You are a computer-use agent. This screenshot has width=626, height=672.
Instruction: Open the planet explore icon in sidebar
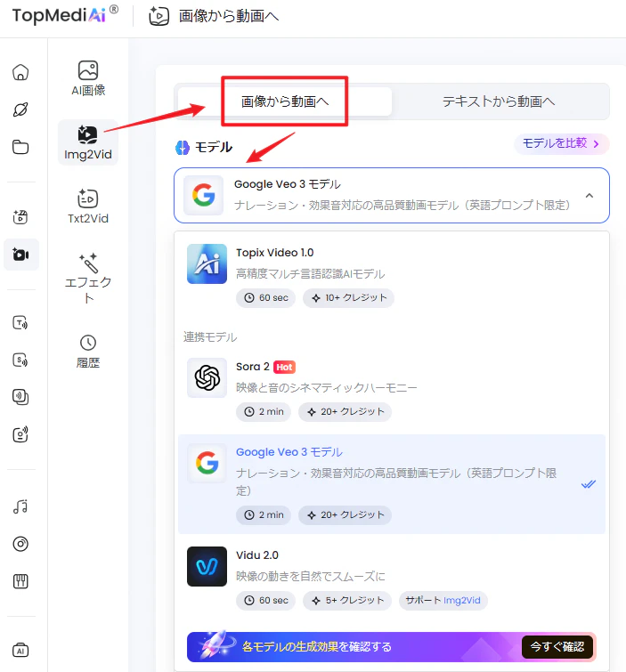coord(20,109)
